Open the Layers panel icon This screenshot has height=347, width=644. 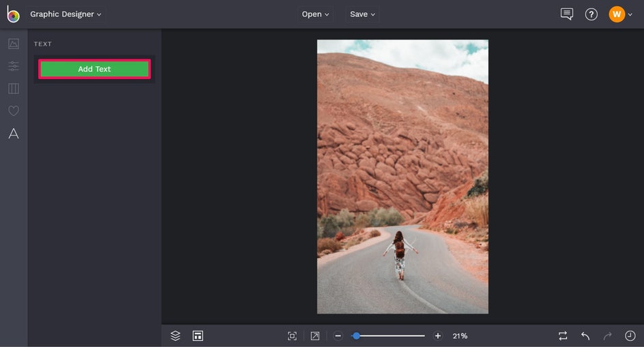click(x=175, y=335)
